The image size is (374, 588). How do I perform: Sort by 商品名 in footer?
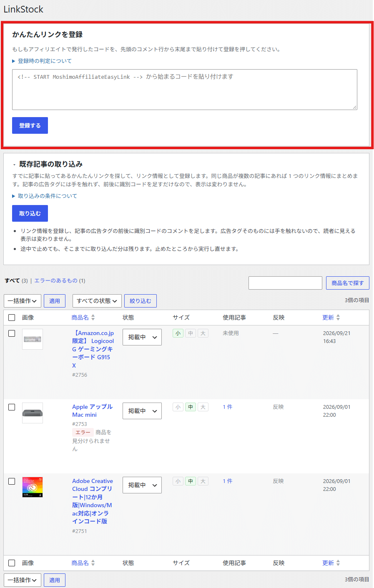83,563
